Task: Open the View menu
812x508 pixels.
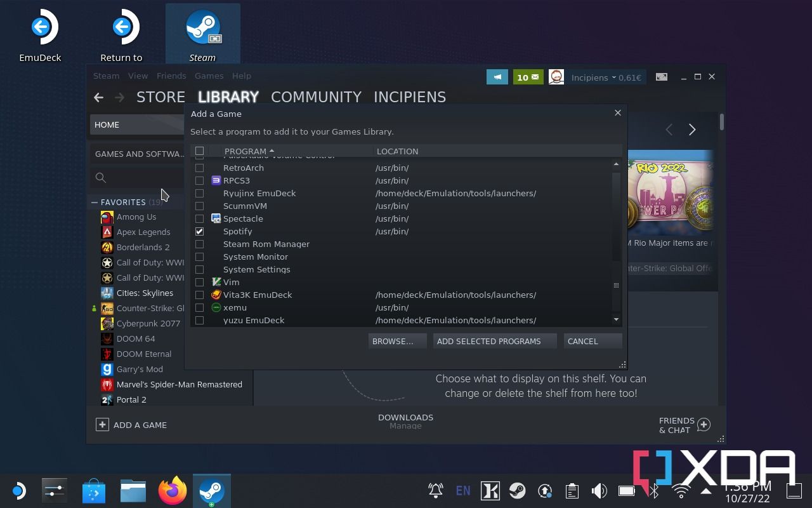Action: [138, 76]
